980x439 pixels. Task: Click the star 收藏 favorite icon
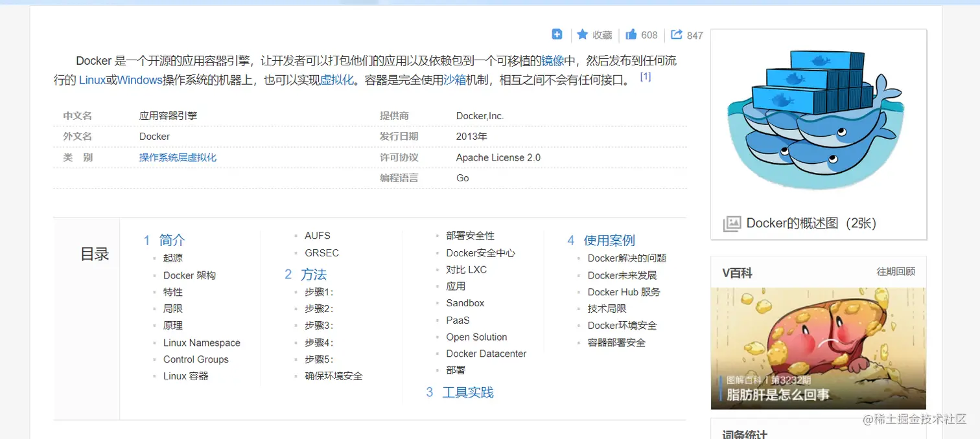pyautogui.click(x=582, y=34)
